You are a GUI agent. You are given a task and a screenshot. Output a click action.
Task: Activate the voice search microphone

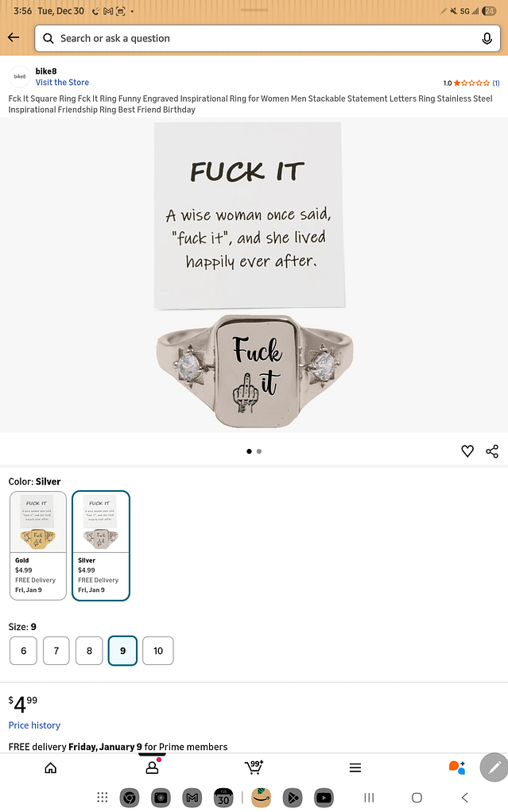(x=487, y=38)
